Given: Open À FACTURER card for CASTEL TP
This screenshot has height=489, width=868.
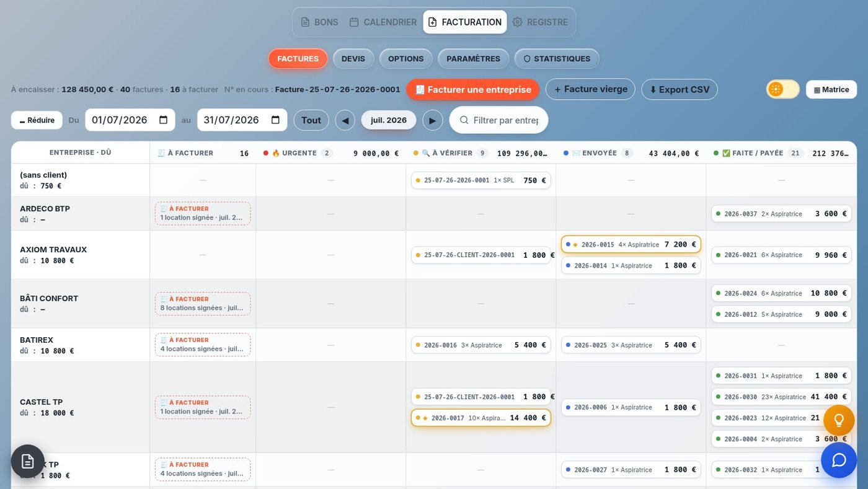Looking at the screenshot, I should [203, 407].
